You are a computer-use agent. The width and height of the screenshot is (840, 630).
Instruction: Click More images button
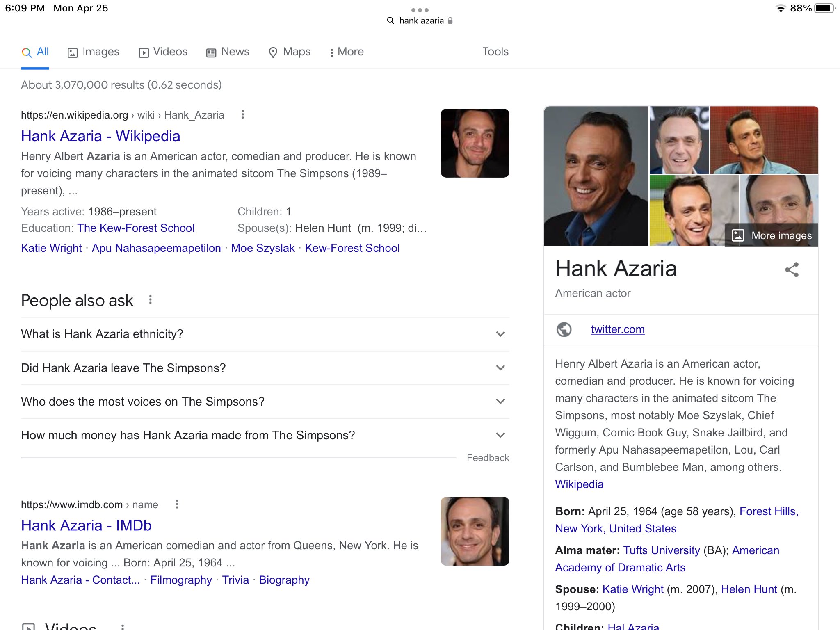point(772,235)
